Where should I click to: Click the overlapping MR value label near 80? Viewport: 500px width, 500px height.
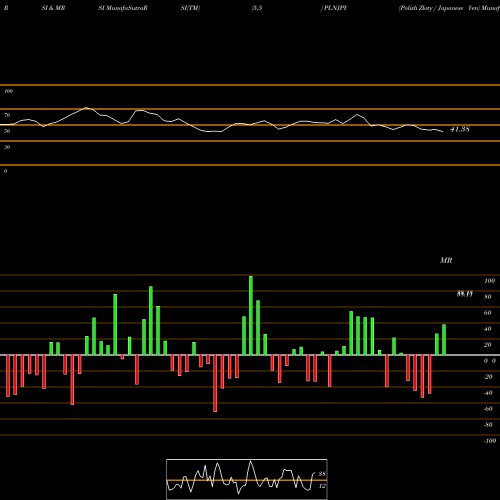465,294
